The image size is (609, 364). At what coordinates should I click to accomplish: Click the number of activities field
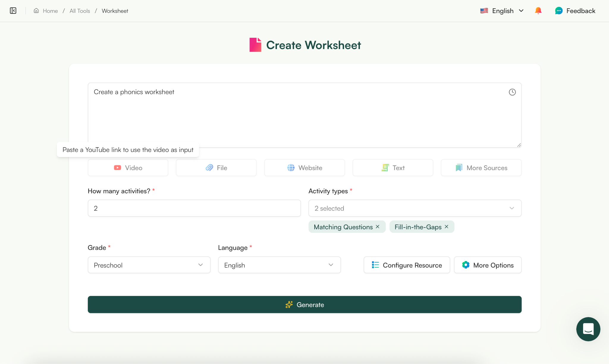194,208
